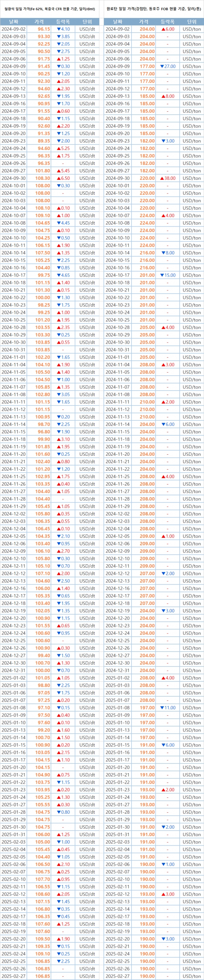
Task: Click date 2024-09-02 in the coking coal table
Action: tap(117, 29)
